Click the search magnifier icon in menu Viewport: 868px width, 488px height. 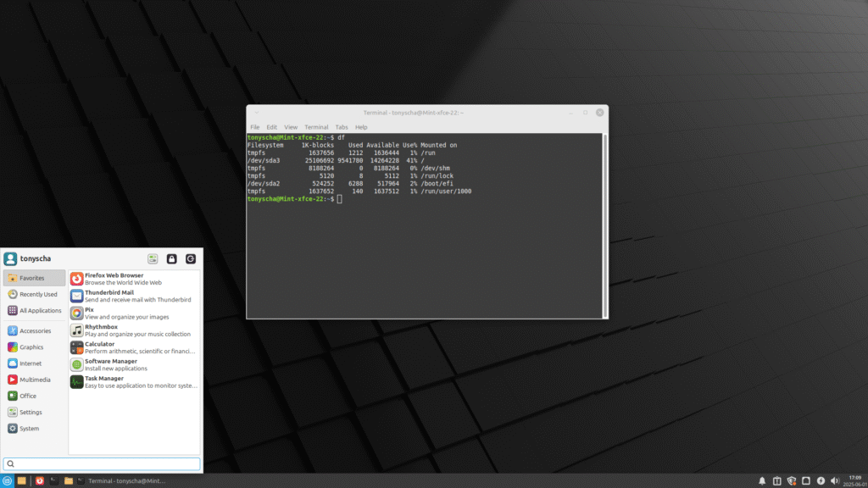pyautogui.click(x=10, y=463)
